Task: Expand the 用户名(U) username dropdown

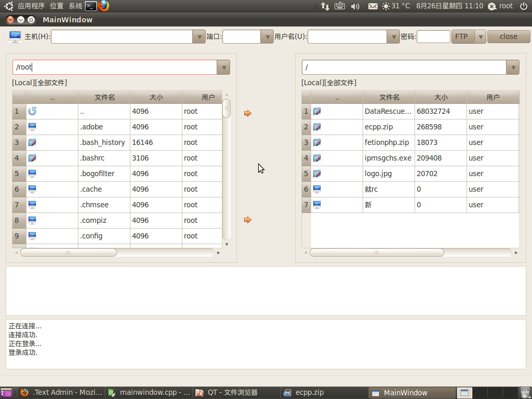Action: (x=393, y=37)
